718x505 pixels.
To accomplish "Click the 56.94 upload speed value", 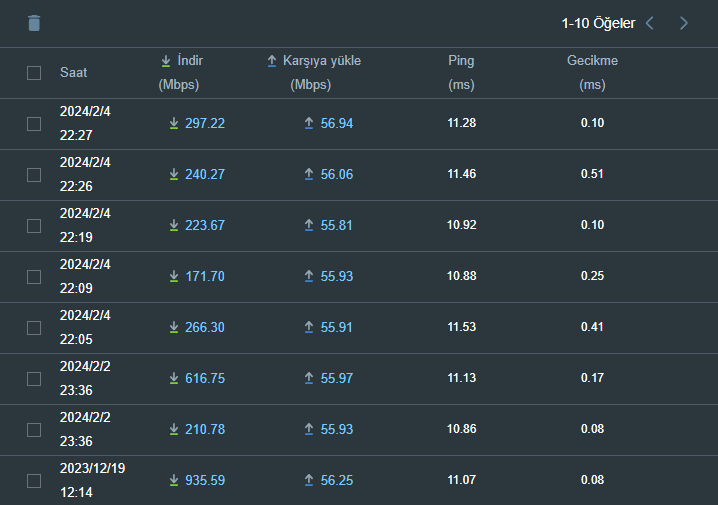I will click(x=337, y=124).
